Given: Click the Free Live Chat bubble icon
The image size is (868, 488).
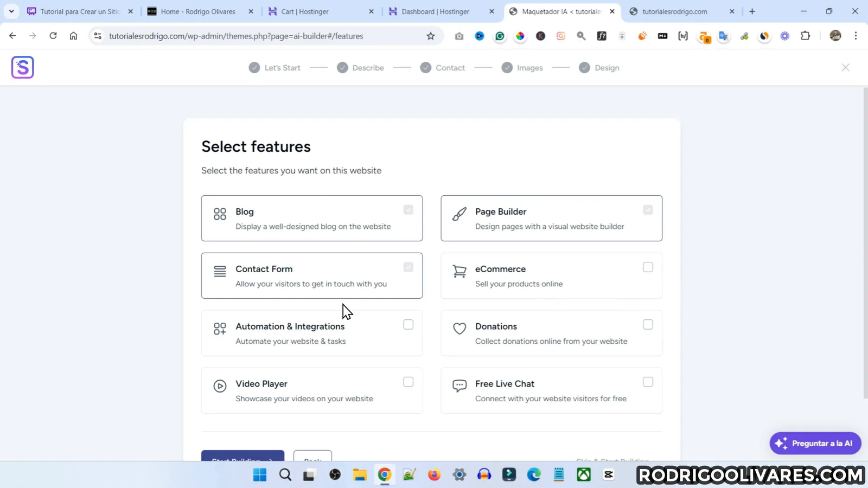Looking at the screenshot, I should (x=459, y=386).
